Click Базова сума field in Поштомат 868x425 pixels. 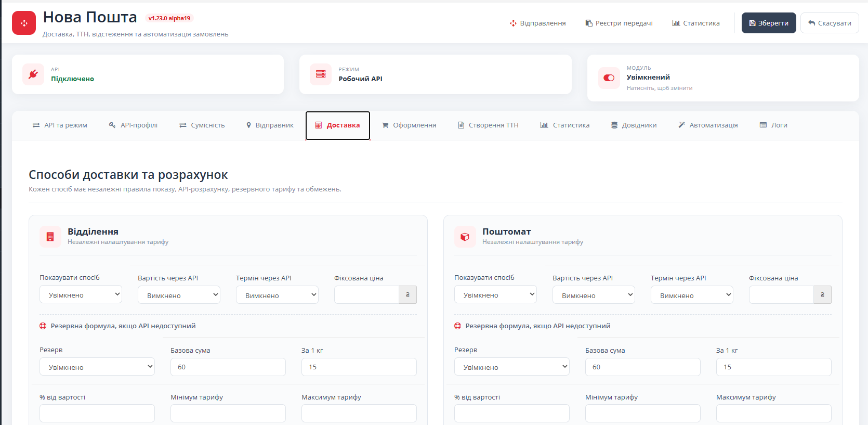pyautogui.click(x=643, y=367)
